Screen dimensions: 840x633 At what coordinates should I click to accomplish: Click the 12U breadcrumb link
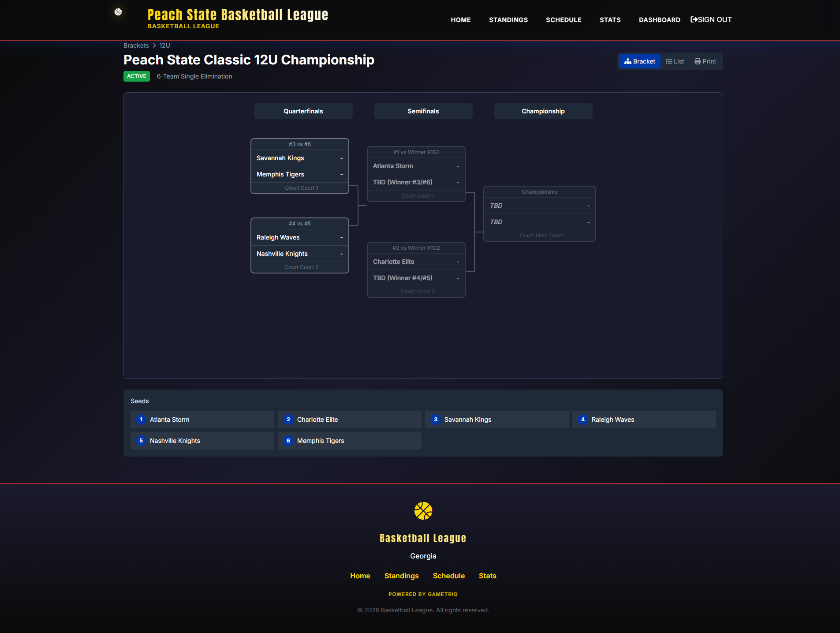[164, 45]
